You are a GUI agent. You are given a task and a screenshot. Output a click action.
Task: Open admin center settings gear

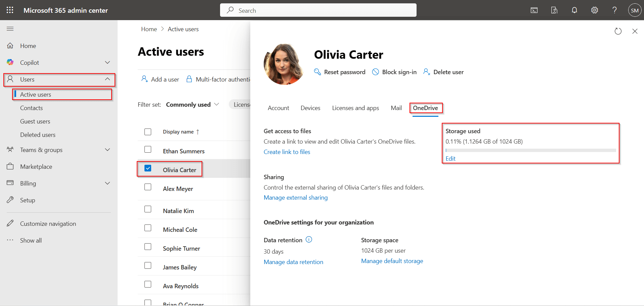tap(594, 10)
